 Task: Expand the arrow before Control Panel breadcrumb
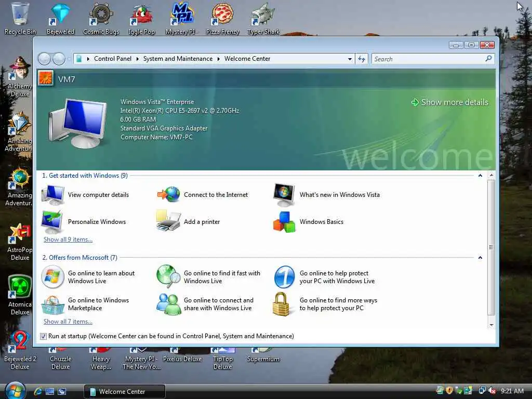click(88, 59)
